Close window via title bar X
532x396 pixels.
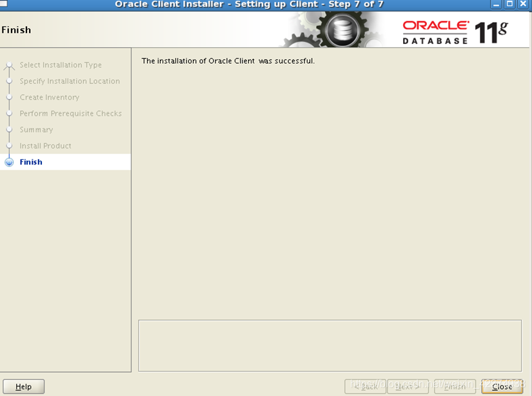(x=523, y=4)
